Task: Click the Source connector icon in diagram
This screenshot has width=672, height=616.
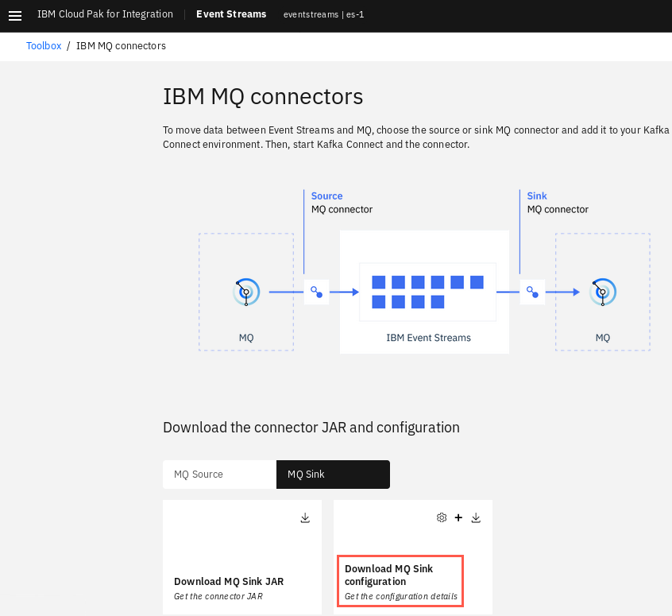Action: coord(316,293)
